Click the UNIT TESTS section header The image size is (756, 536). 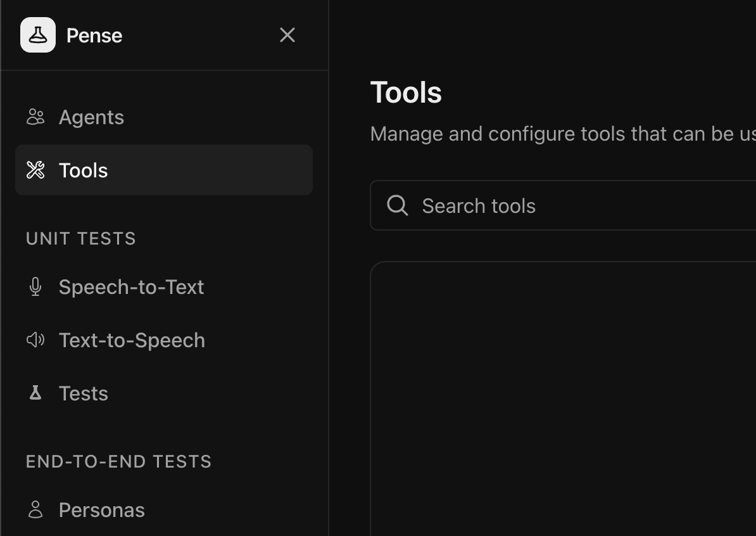point(81,238)
